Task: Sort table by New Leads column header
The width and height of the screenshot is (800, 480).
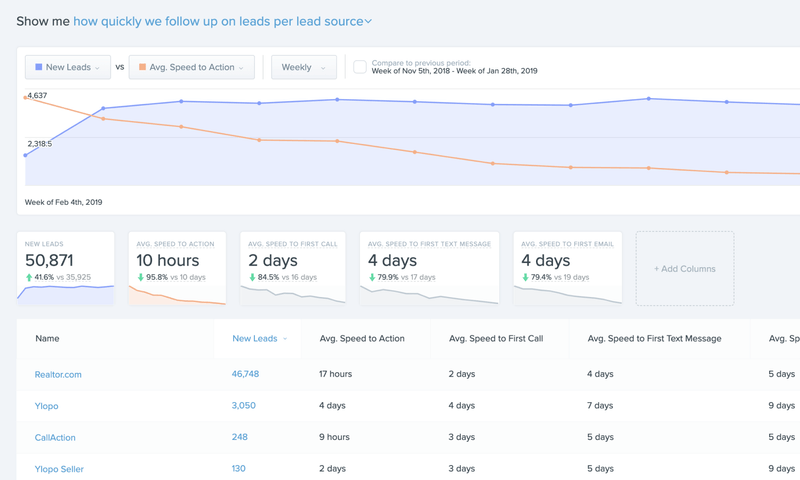Action: pyautogui.click(x=259, y=339)
